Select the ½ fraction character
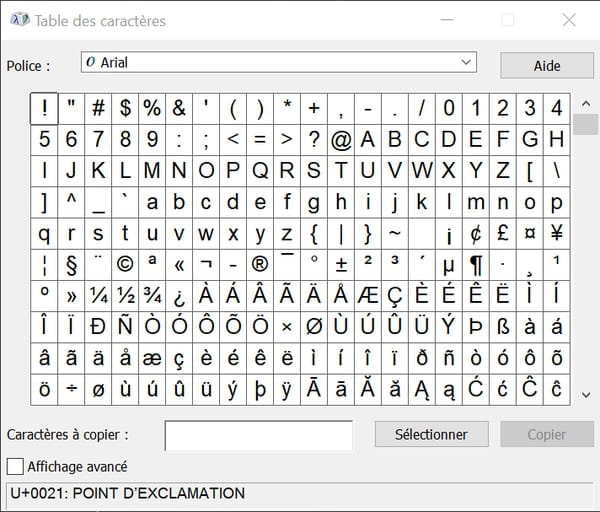600x512 pixels. (125, 296)
